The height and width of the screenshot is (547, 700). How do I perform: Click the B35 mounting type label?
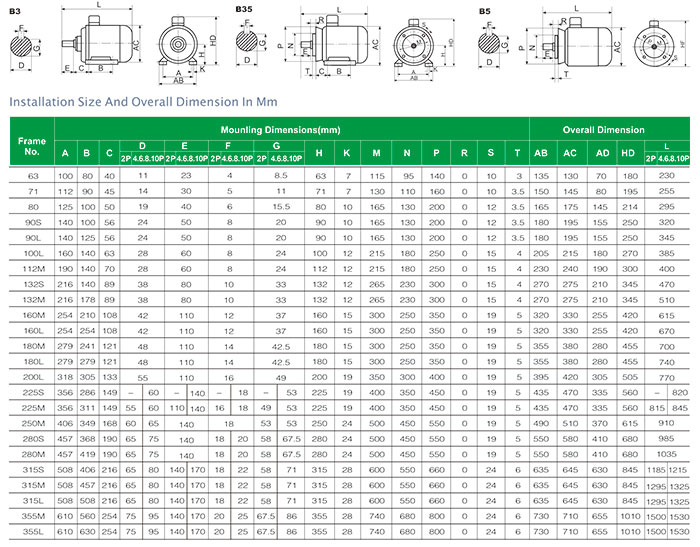click(244, 9)
